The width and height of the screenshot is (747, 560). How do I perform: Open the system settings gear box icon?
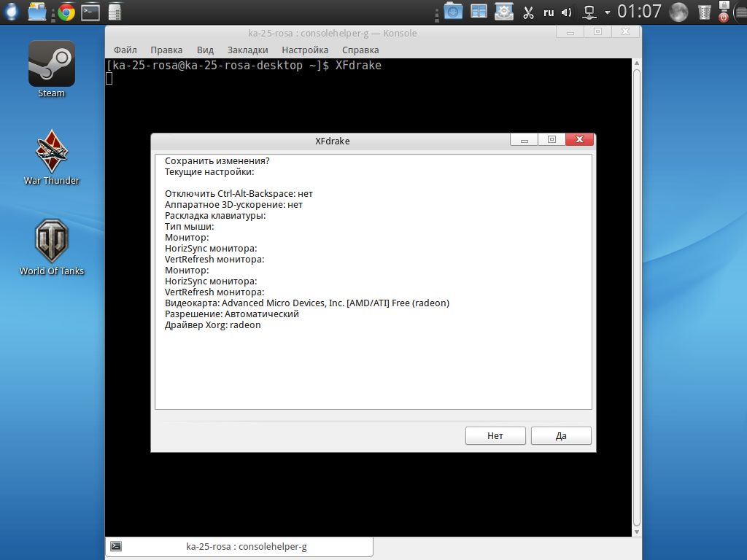click(503, 12)
